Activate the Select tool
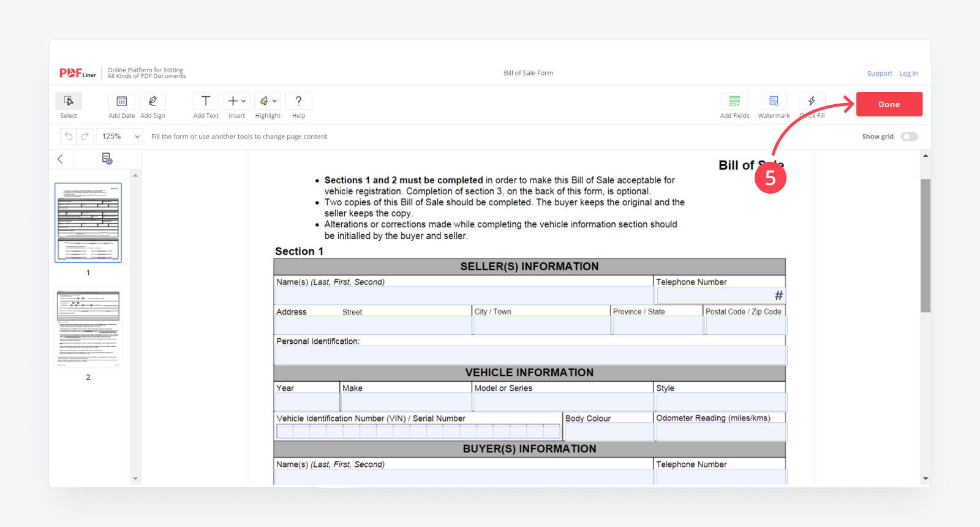The height and width of the screenshot is (527, 980). [x=69, y=101]
